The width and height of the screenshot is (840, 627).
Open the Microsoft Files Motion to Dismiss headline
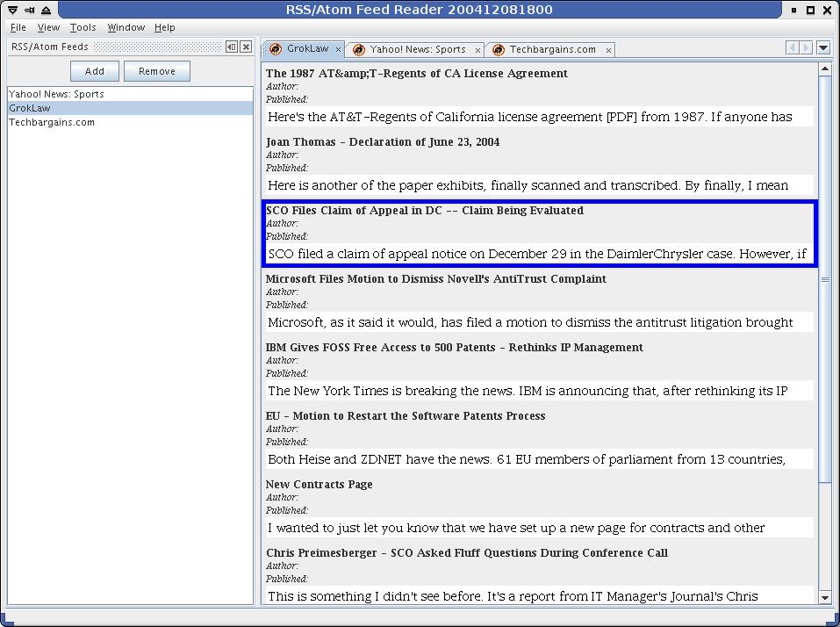pos(436,279)
